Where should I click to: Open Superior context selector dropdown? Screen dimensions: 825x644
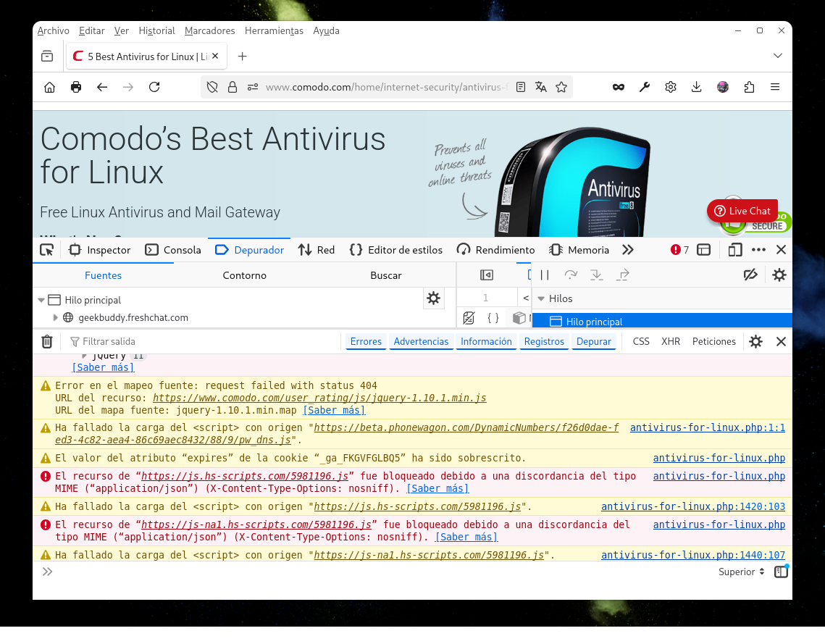[742, 572]
